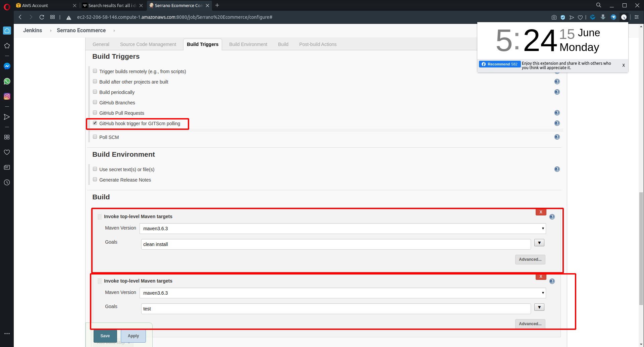
Task: Expand Jenkins breadcrumb dropdown arrow
Action: [51, 31]
